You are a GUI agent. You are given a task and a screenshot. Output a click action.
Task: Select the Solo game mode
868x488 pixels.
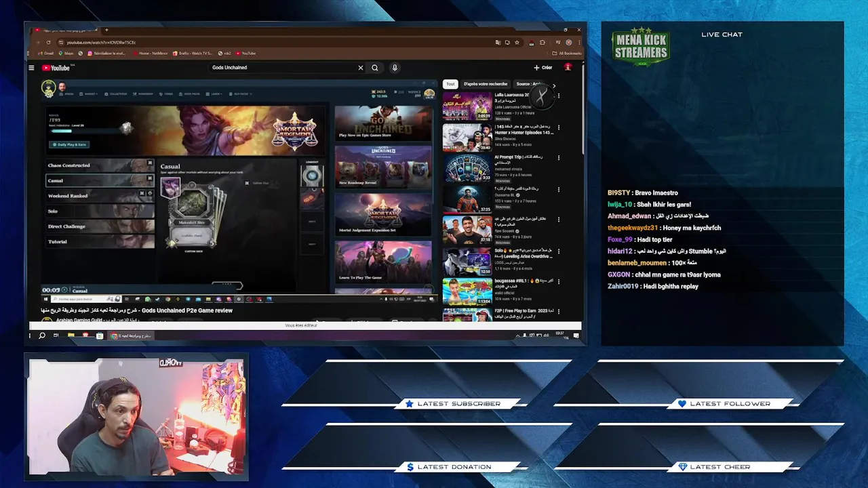pos(100,211)
